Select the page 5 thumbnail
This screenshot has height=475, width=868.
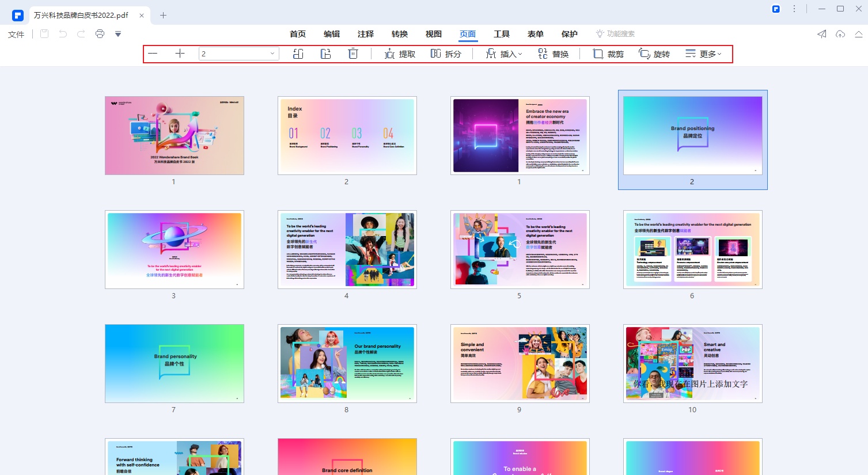coord(520,249)
